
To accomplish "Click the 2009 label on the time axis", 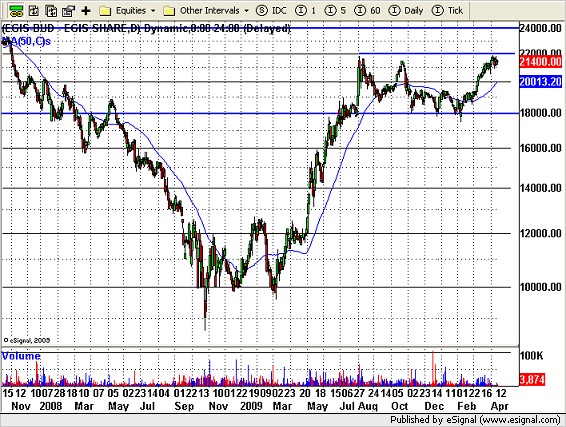I will (251, 406).
